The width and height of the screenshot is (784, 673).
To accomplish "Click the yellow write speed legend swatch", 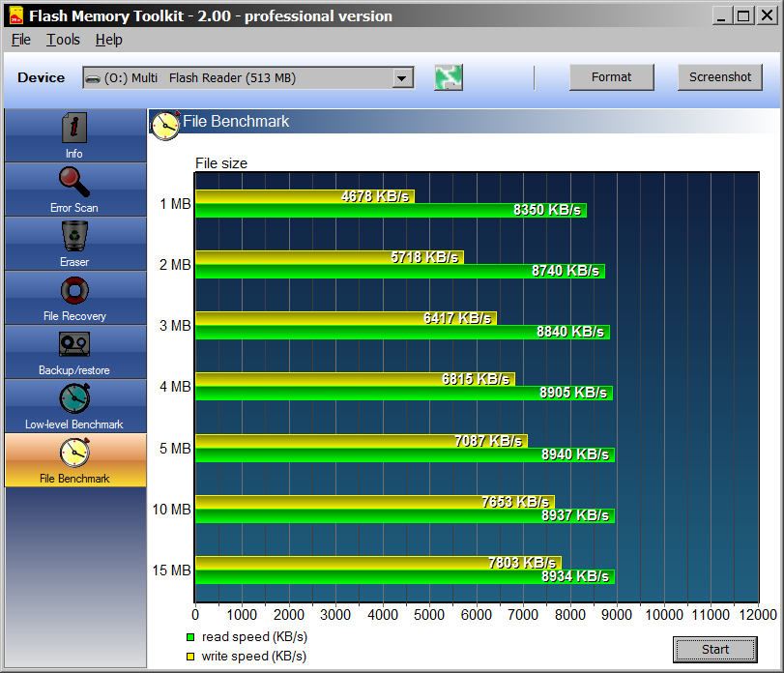I will (x=190, y=657).
